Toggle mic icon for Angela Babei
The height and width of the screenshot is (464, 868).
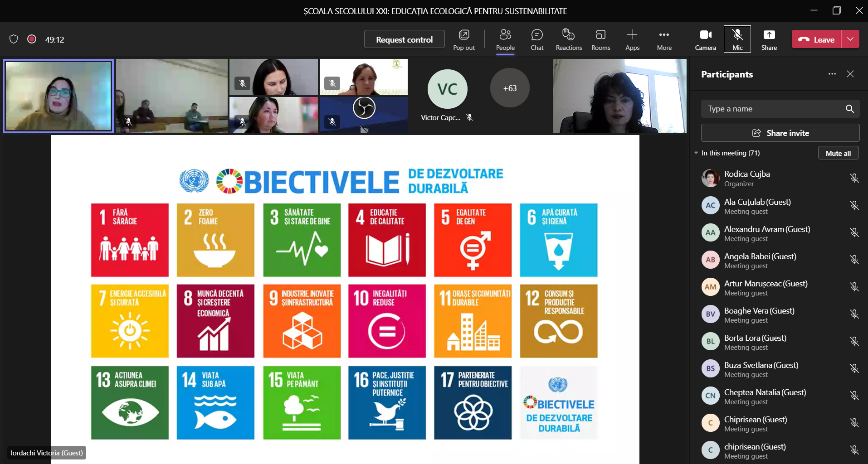click(x=854, y=260)
